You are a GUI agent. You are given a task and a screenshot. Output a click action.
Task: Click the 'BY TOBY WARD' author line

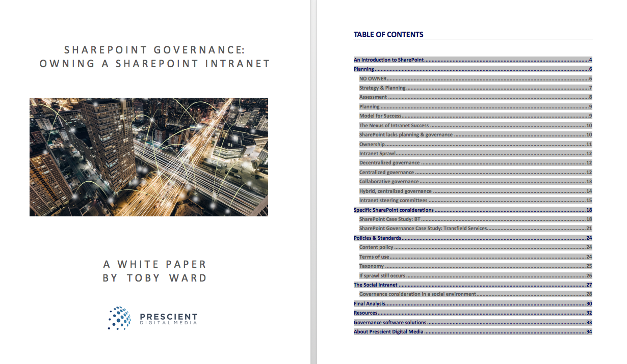155,278
